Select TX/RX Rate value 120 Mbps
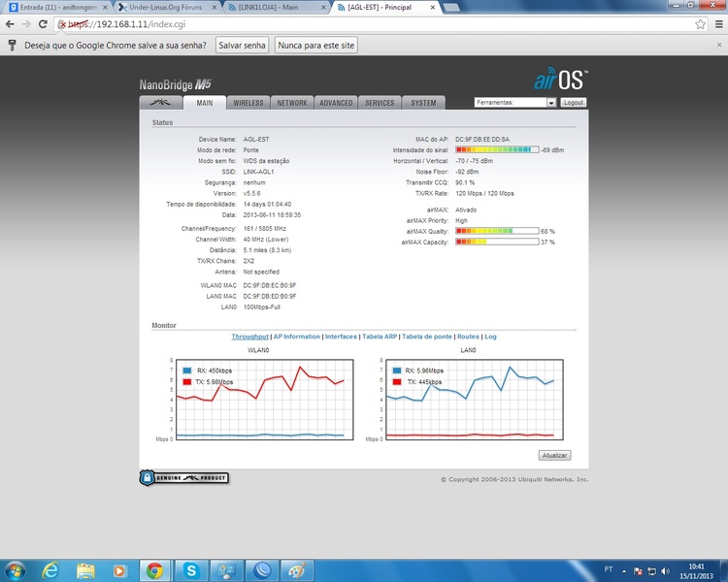The image size is (728, 582). 484,194
